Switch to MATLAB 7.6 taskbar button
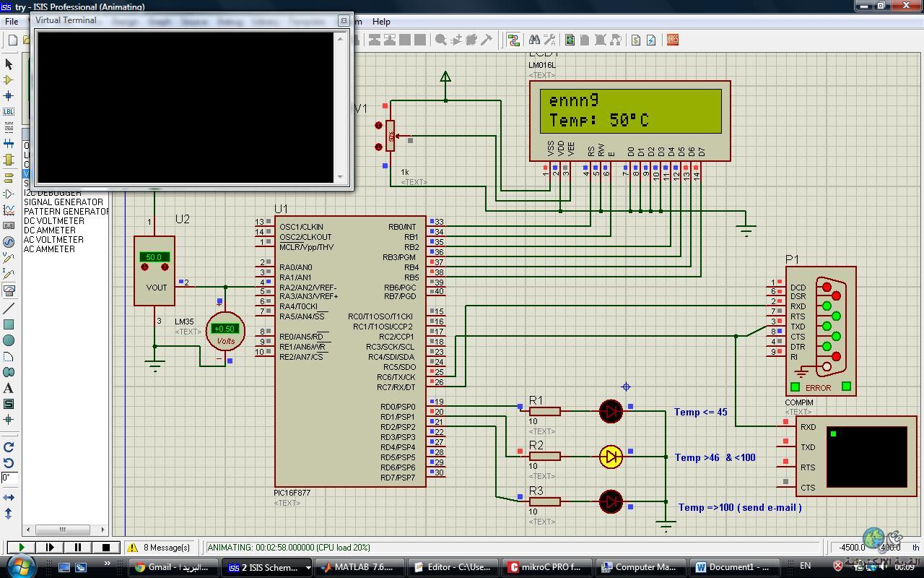Image resolution: width=924 pixels, height=578 pixels. (x=359, y=567)
